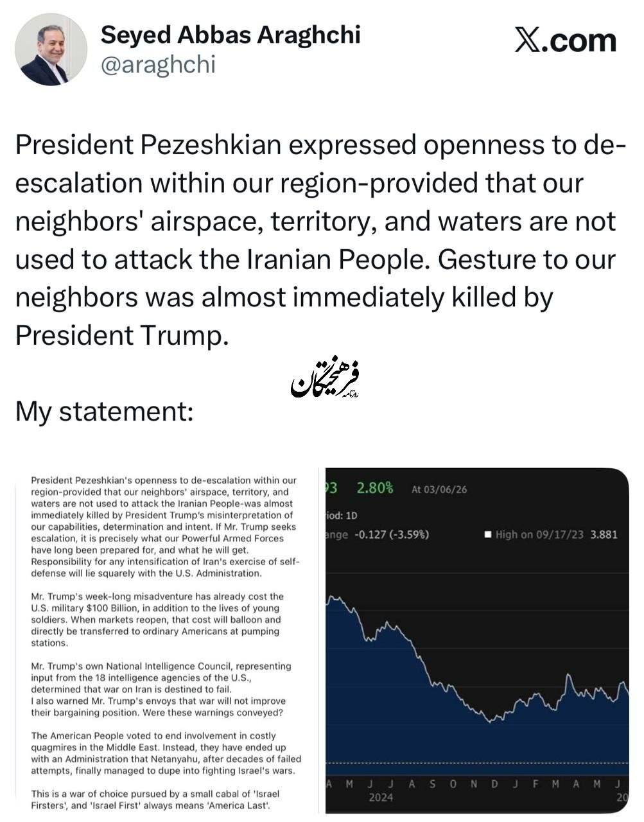Click Seyed Abbas Araghchi's profile photo
Image resolution: width=644 pixels, height=822 pixels.
click(51, 49)
